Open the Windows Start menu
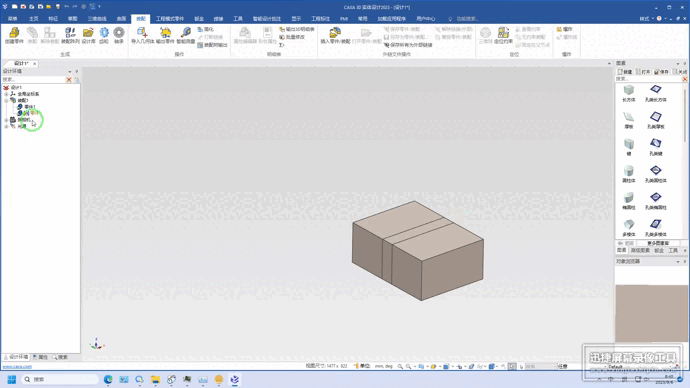This screenshot has height=388, width=690. click(12, 379)
